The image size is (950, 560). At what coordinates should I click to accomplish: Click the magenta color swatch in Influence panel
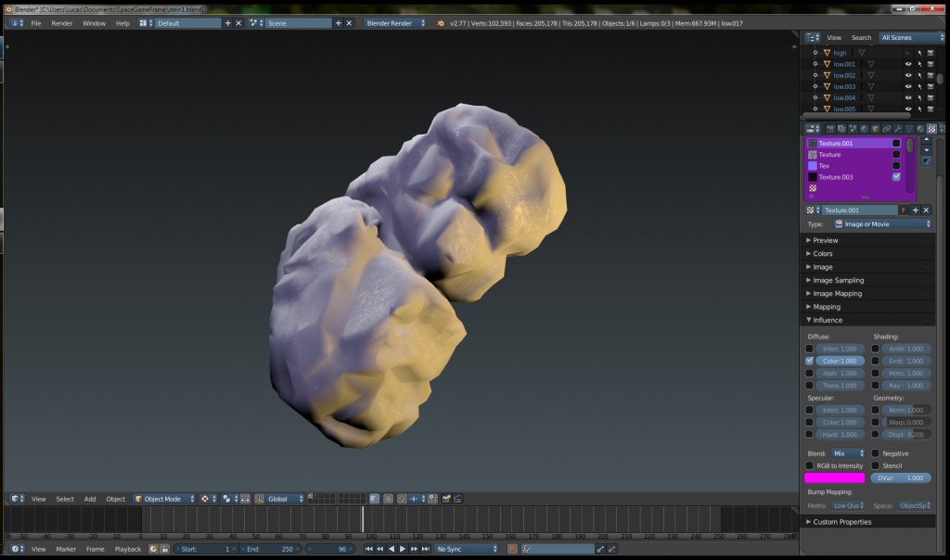point(834,477)
